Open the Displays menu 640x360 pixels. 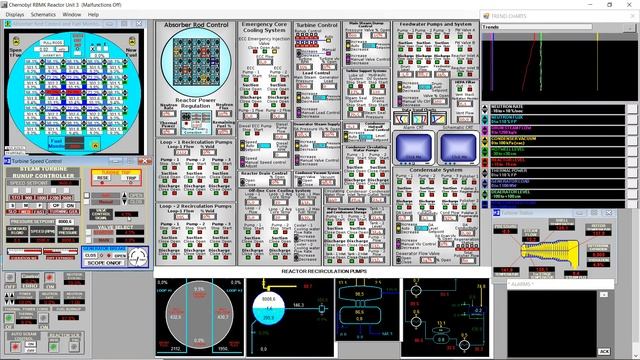(x=15, y=14)
